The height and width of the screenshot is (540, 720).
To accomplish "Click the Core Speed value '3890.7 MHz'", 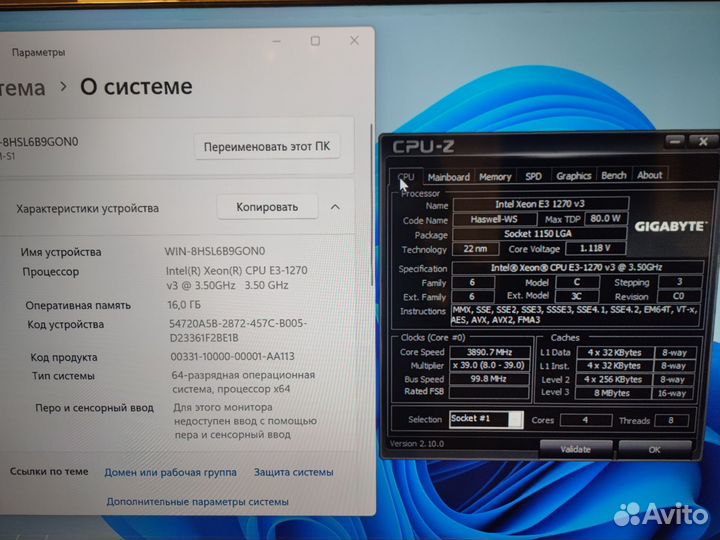I will click(x=489, y=352).
